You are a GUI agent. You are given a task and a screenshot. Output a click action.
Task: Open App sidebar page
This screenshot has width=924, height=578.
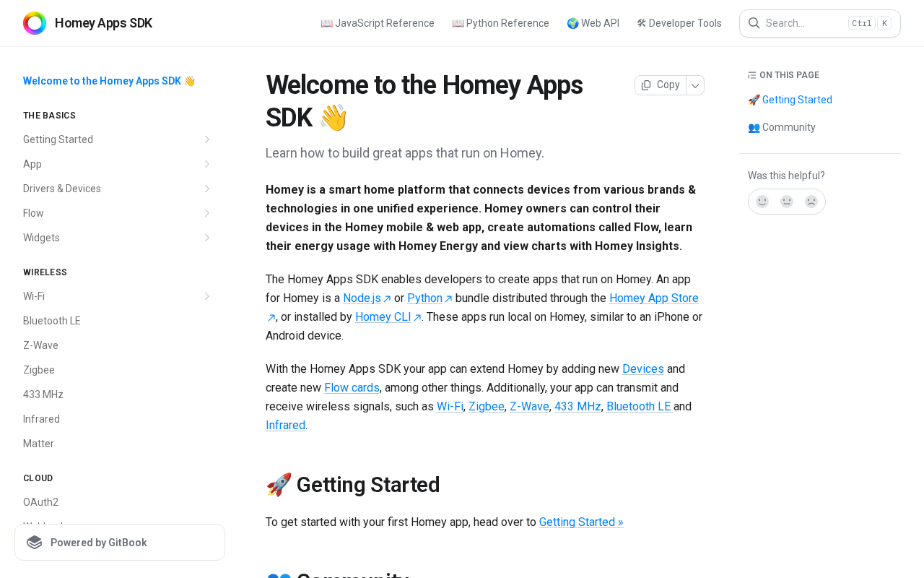click(32, 164)
